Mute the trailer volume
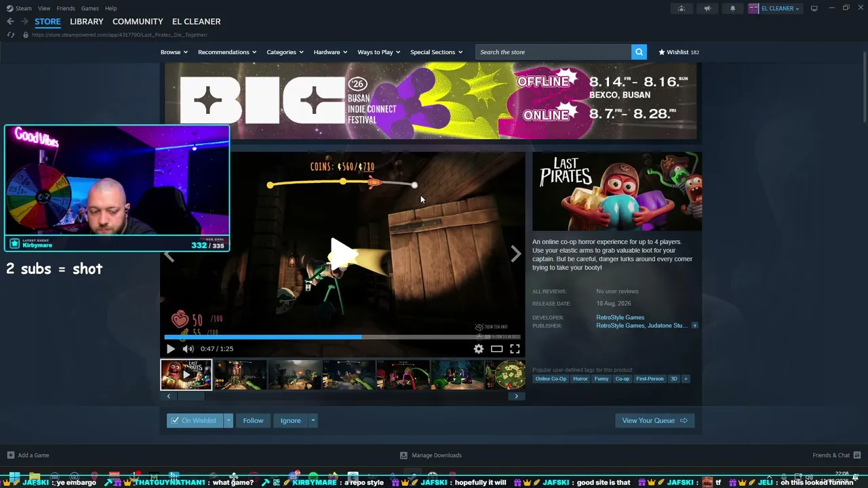868x488 pixels. pyautogui.click(x=188, y=349)
